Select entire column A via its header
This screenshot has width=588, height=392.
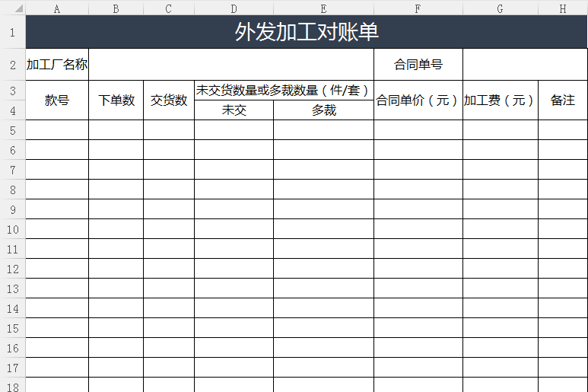(x=57, y=8)
